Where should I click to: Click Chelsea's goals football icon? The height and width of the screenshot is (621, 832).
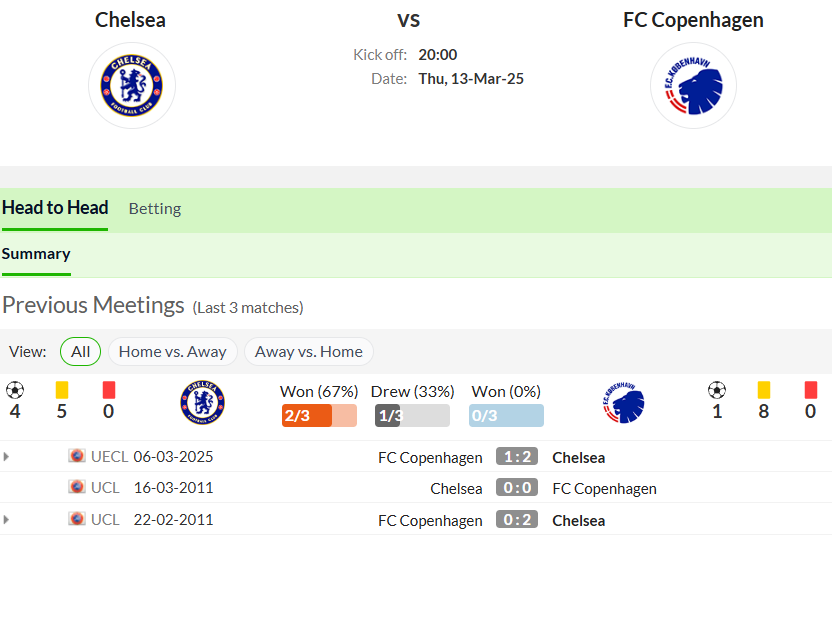(15, 390)
